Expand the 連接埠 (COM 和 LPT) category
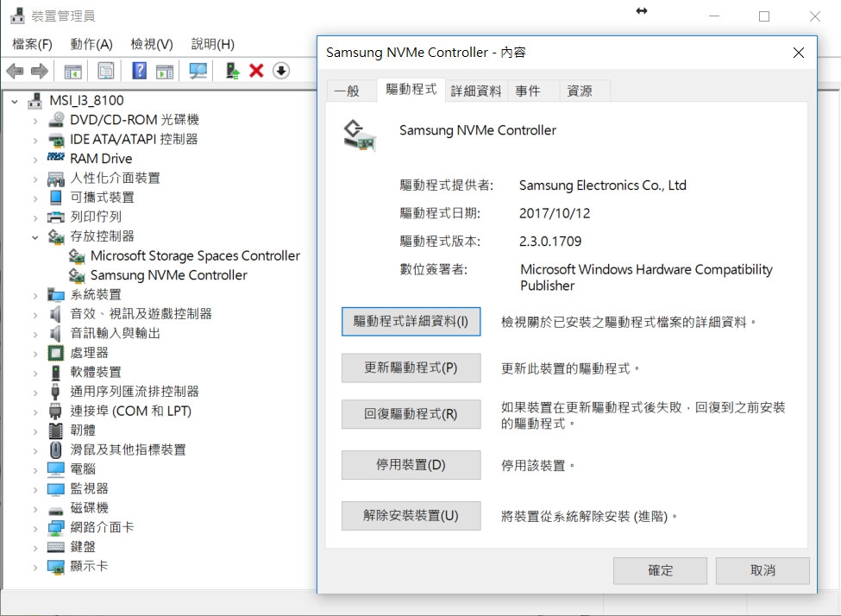Image resolution: width=841 pixels, height=616 pixels. tap(35, 412)
